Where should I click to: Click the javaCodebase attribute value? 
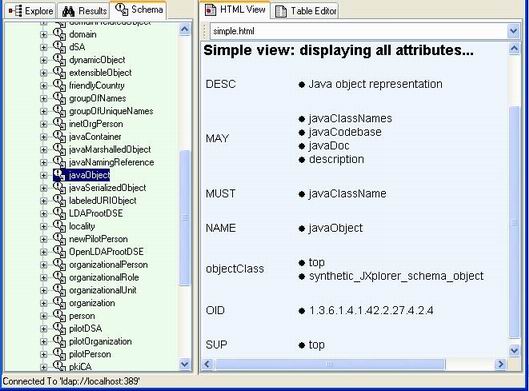pyautogui.click(x=345, y=132)
